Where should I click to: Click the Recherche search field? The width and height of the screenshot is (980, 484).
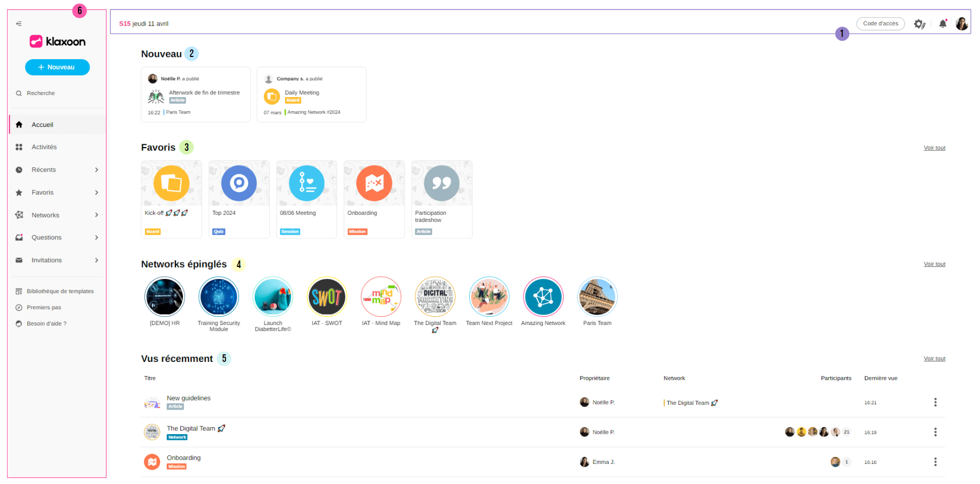point(41,93)
